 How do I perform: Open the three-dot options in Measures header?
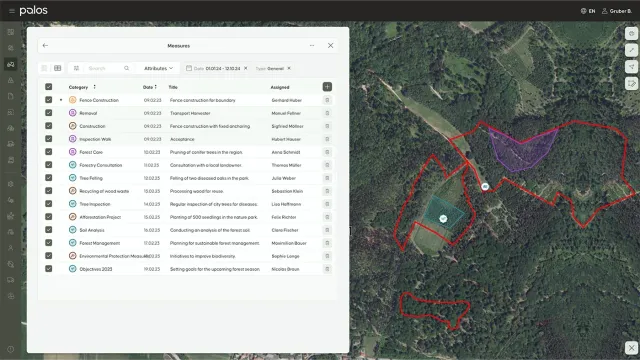coord(312,46)
